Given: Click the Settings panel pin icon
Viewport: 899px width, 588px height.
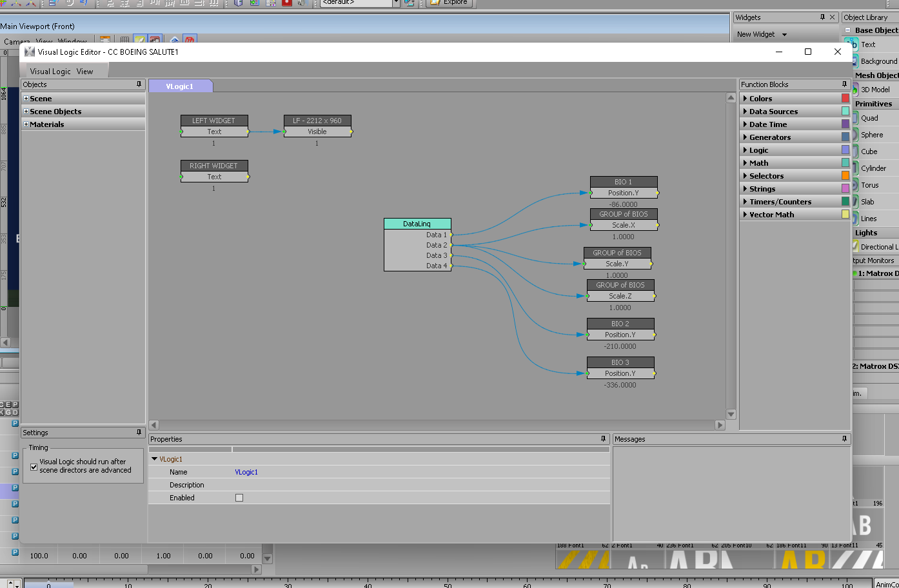Looking at the screenshot, I should [139, 433].
